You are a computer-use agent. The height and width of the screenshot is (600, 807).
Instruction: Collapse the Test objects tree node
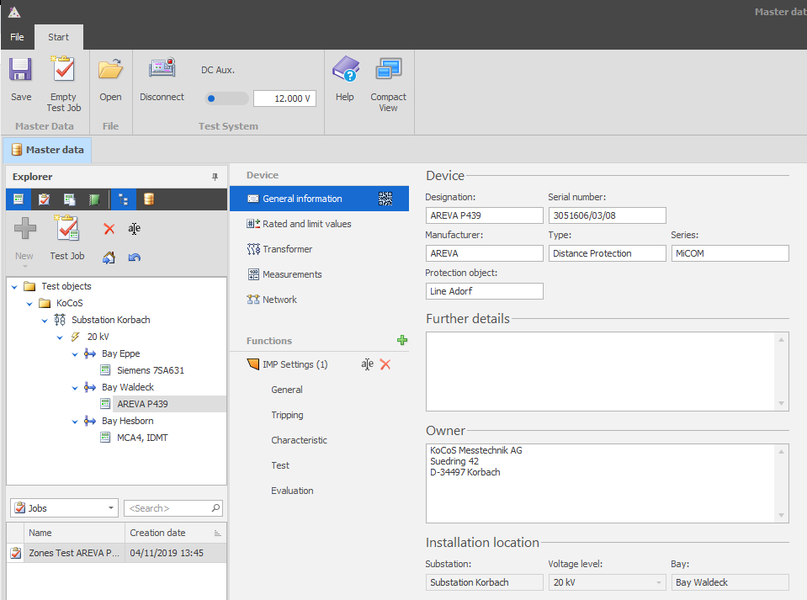pyautogui.click(x=14, y=287)
